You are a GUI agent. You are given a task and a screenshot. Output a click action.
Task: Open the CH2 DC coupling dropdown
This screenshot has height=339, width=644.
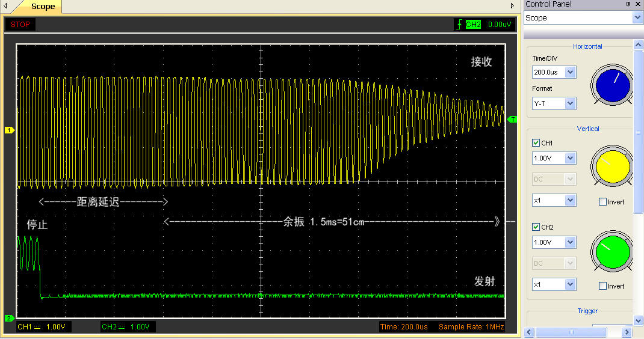pyautogui.click(x=570, y=263)
